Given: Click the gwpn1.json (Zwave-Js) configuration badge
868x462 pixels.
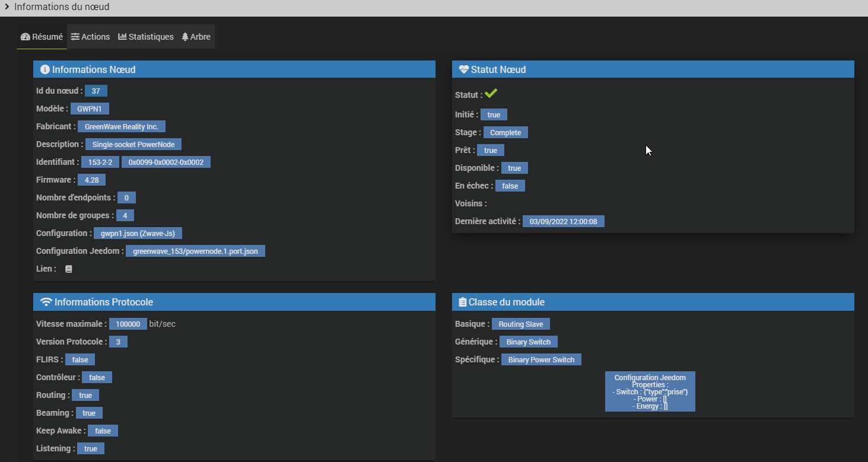Looking at the screenshot, I should pos(138,233).
